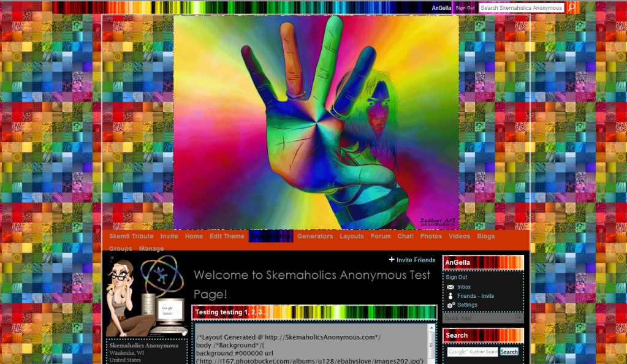Image resolution: width=627 pixels, height=364 pixels.
Task: Click the code box scrollbar up arrow
Action: click(x=431, y=328)
